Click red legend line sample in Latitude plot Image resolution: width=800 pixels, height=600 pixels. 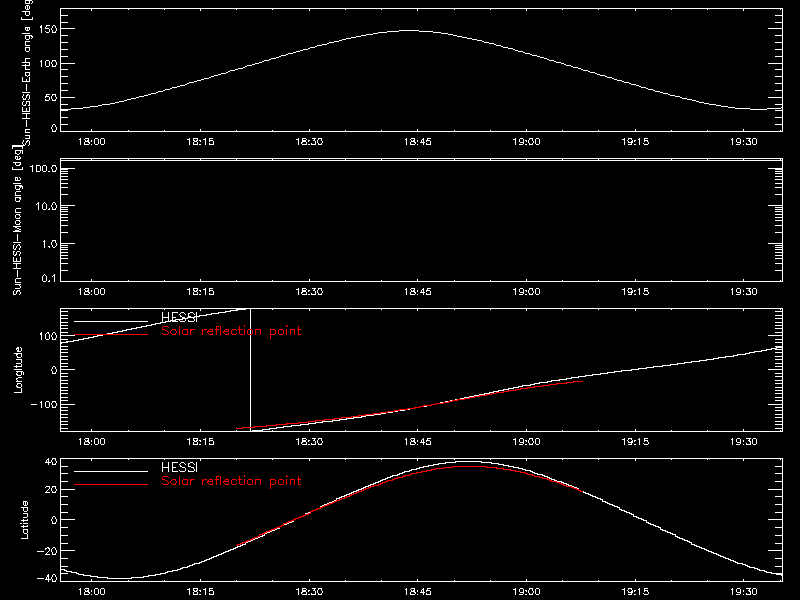pyautogui.click(x=111, y=485)
